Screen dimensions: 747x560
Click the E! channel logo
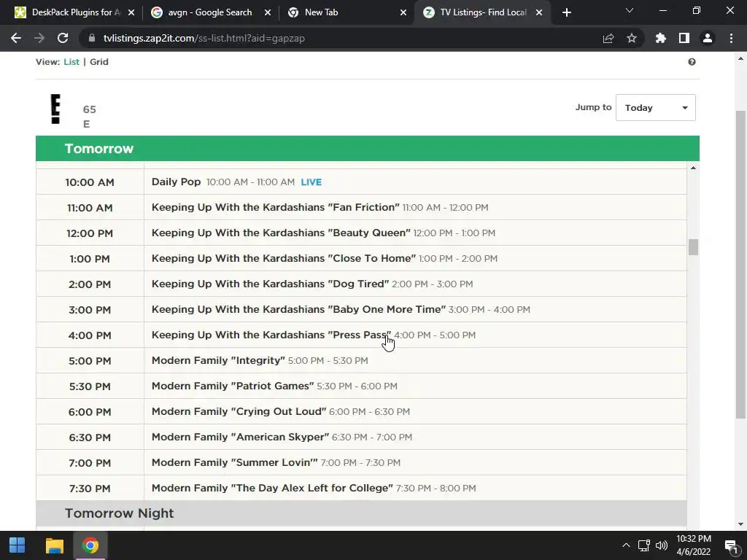pos(55,109)
